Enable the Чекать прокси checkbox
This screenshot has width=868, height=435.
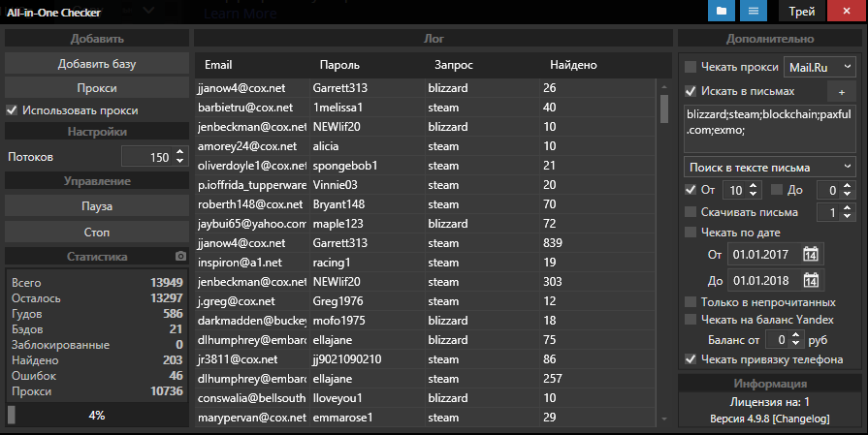point(691,67)
